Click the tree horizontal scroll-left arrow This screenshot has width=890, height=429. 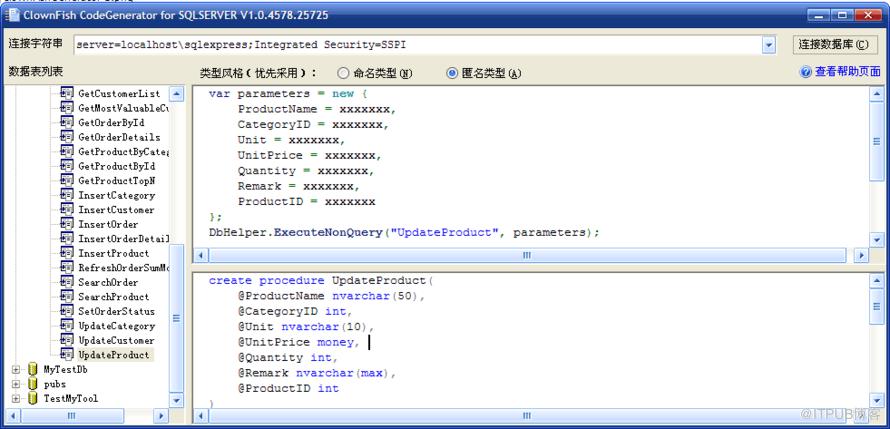(x=12, y=415)
